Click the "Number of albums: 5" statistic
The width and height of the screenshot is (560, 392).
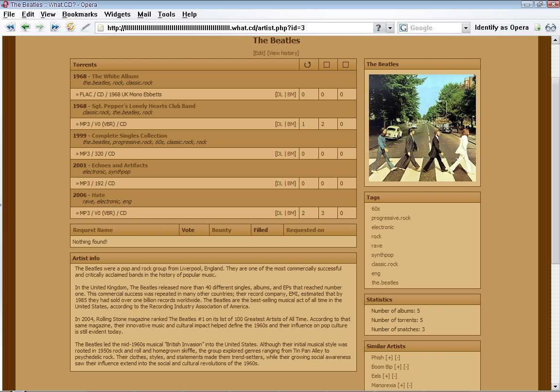(x=395, y=311)
